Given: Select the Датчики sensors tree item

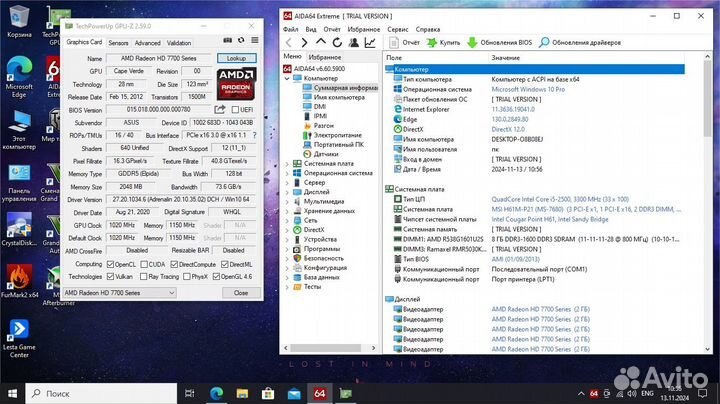Looking at the screenshot, I should coord(326,154).
